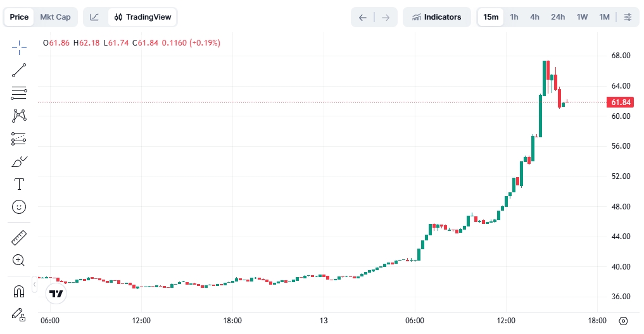
Task: Switch to the simple line chart view
Action: coord(94,17)
